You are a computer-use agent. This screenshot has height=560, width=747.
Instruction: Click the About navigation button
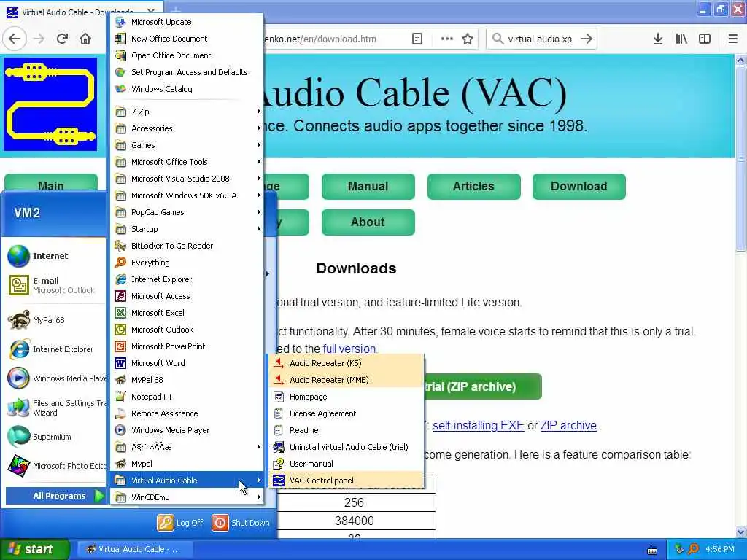pos(368,222)
